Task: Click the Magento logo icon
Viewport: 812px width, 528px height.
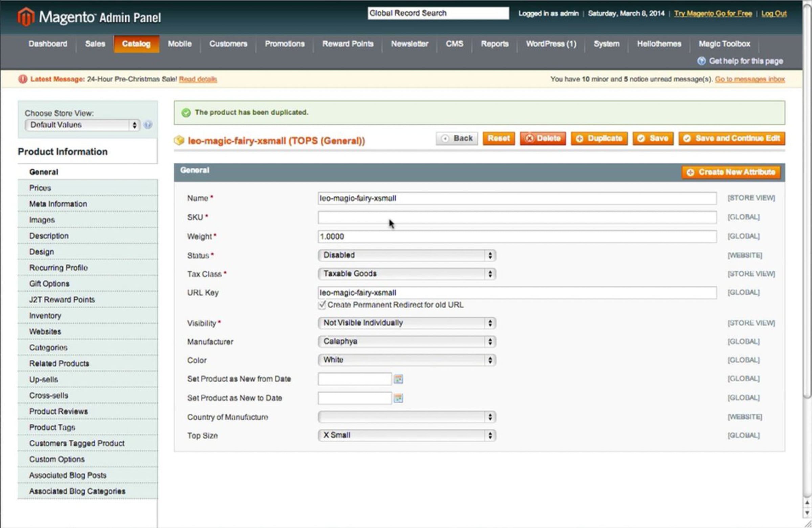Action: click(x=26, y=17)
